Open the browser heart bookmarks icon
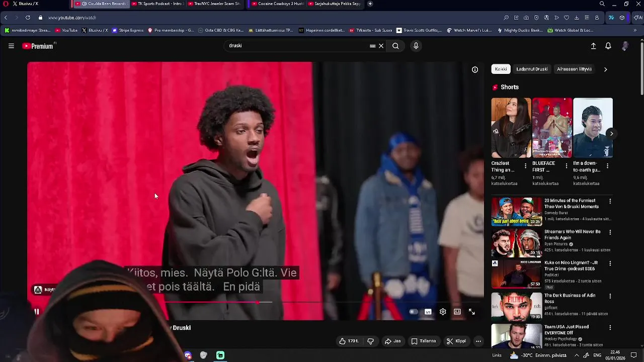Screen dimensions: 644x362 567,18
